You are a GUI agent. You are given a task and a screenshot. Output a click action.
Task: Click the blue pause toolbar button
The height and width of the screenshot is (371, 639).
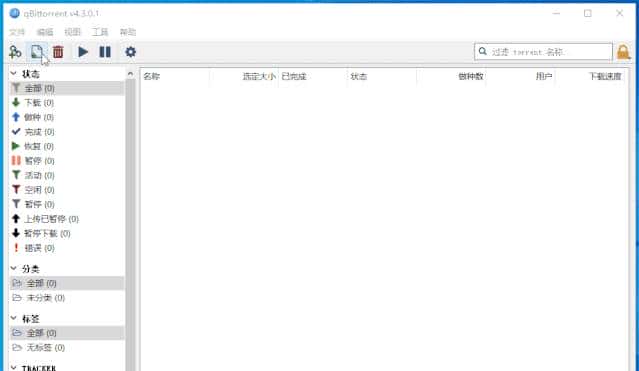(x=105, y=52)
